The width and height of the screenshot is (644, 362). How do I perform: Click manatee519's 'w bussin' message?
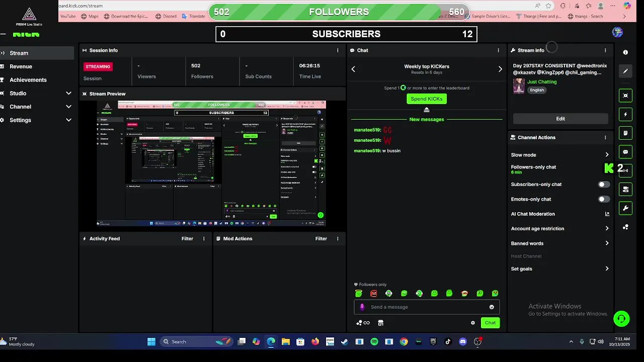click(x=377, y=151)
